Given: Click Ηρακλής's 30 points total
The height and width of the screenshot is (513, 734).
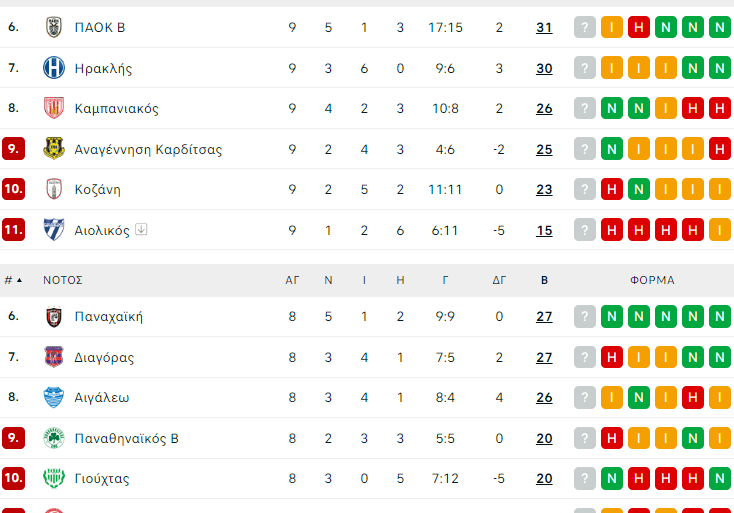Looking at the screenshot, I should coord(544,68).
